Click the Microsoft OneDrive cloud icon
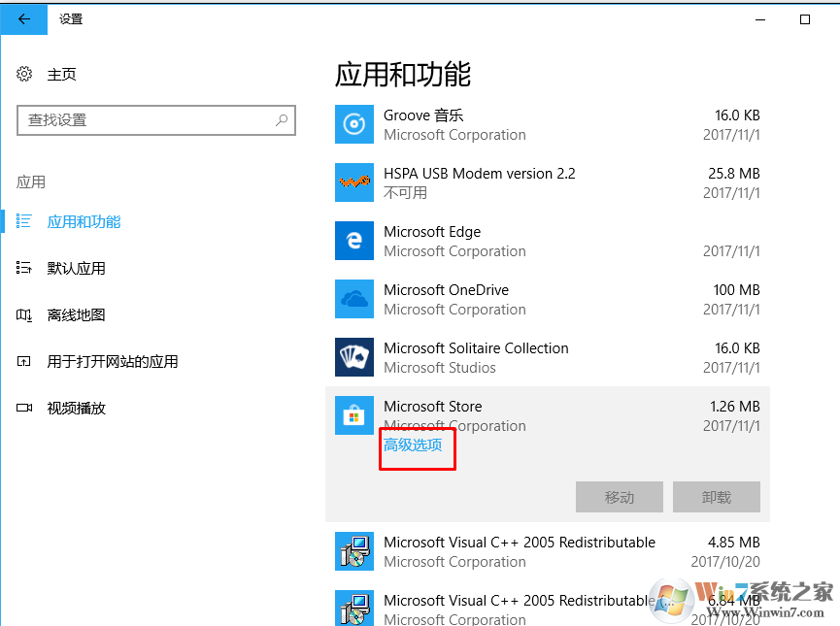 point(354,299)
